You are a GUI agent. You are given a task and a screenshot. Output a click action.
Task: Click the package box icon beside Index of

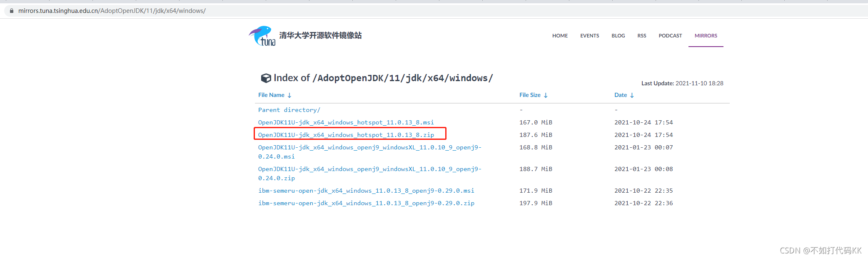[266, 78]
